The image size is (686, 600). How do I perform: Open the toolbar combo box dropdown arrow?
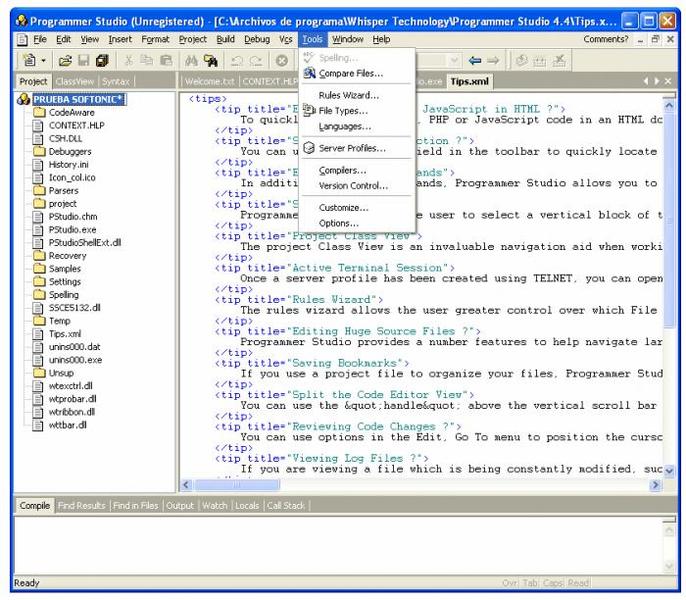[455, 60]
